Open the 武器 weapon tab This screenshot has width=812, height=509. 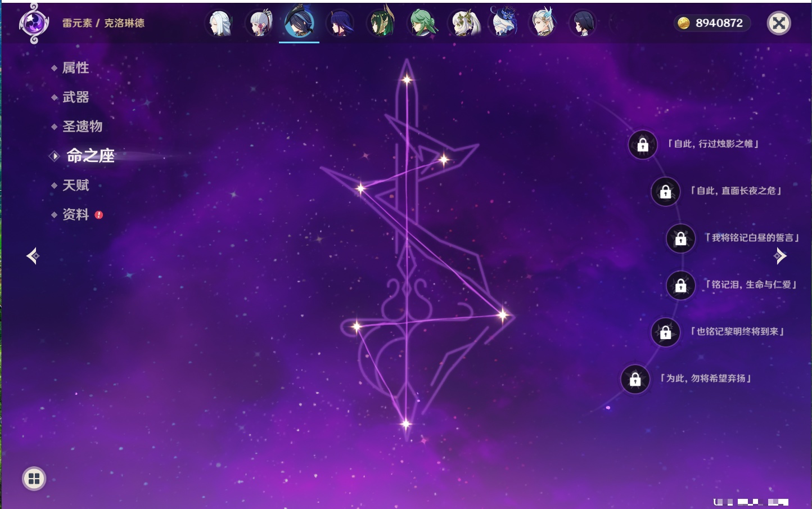(x=75, y=97)
